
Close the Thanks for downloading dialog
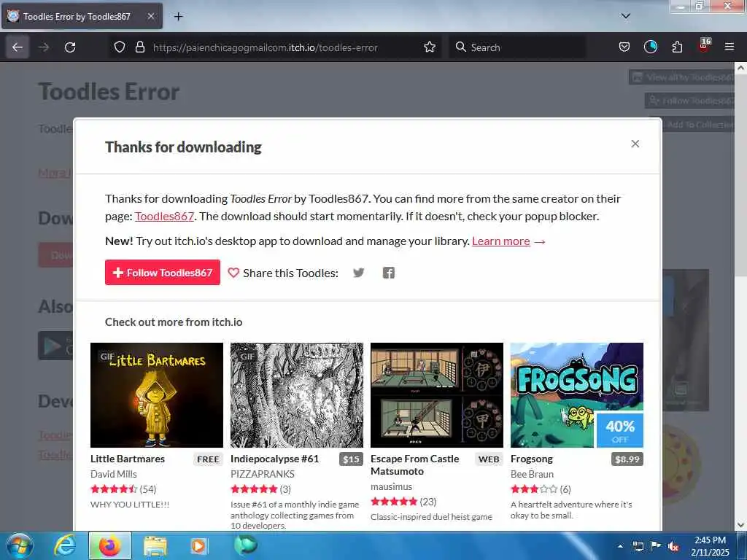(635, 144)
